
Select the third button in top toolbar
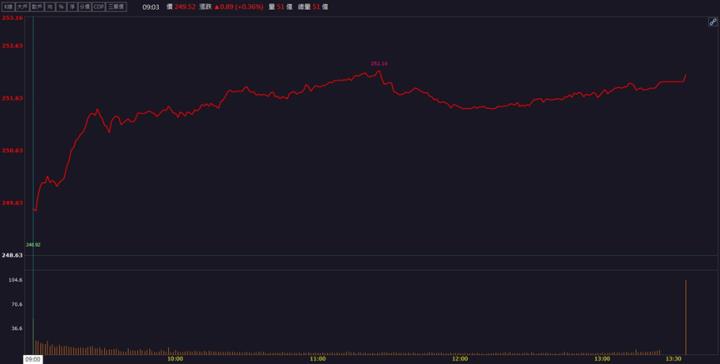click(x=37, y=7)
